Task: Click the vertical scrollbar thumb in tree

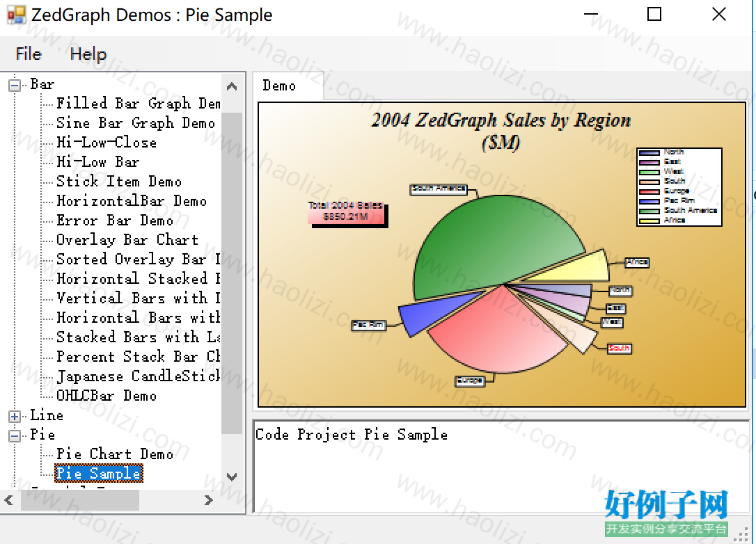Action: point(232,273)
